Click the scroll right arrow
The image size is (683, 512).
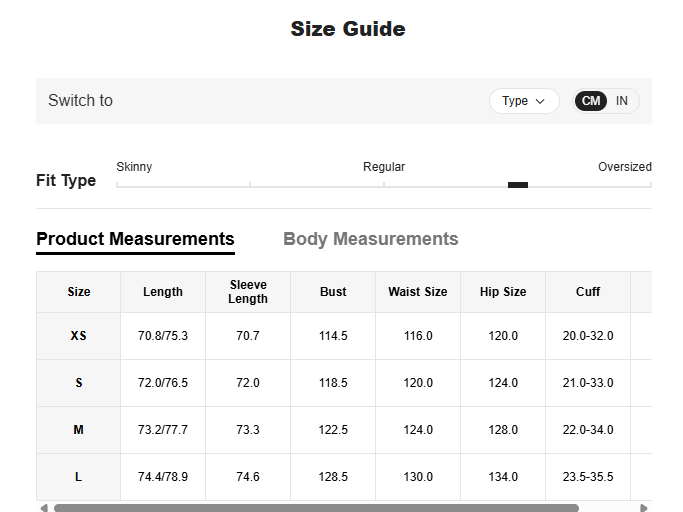click(644, 508)
